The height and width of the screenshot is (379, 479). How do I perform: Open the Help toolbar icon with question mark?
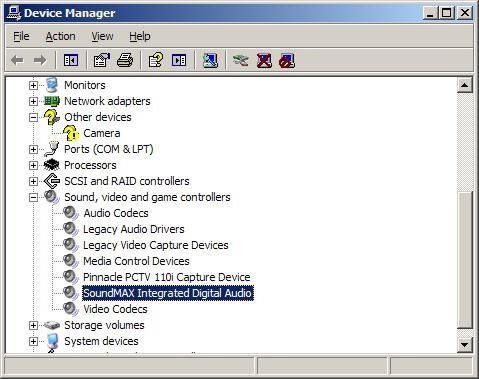pyautogui.click(x=156, y=60)
